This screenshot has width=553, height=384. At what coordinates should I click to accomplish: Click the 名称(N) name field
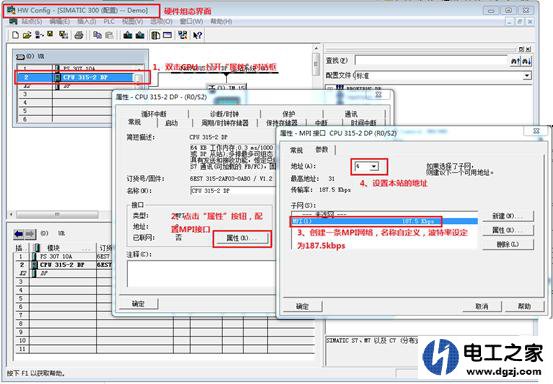tap(233, 191)
